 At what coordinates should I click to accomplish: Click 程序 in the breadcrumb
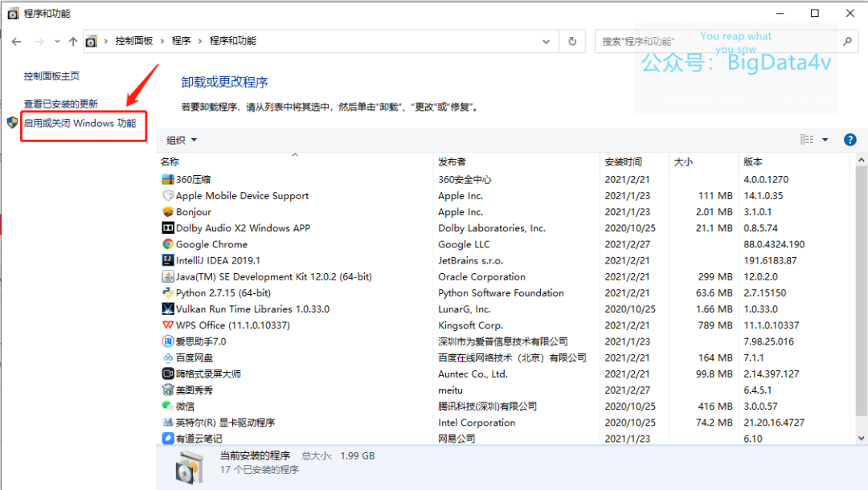181,42
